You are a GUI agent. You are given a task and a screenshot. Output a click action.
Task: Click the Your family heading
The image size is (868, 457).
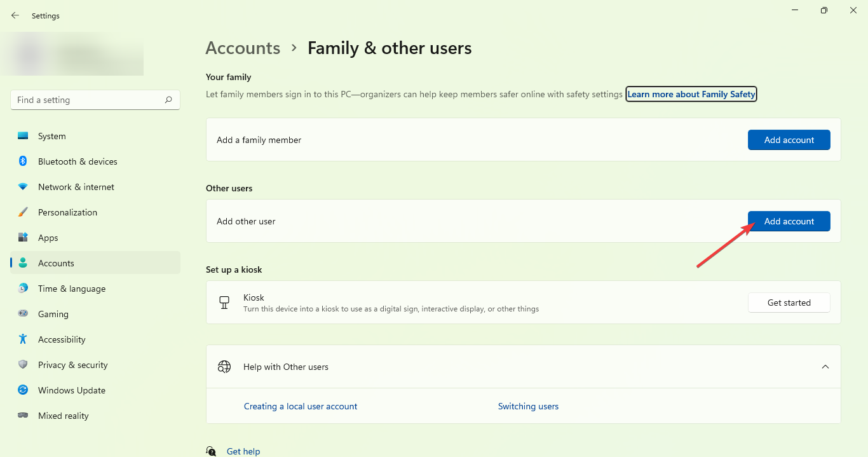click(x=229, y=77)
